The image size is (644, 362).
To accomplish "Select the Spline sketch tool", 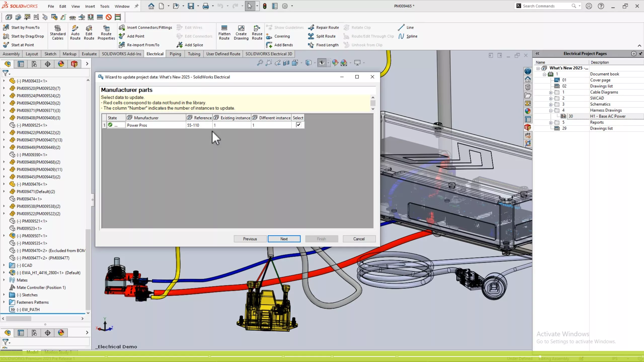I will tap(408, 36).
